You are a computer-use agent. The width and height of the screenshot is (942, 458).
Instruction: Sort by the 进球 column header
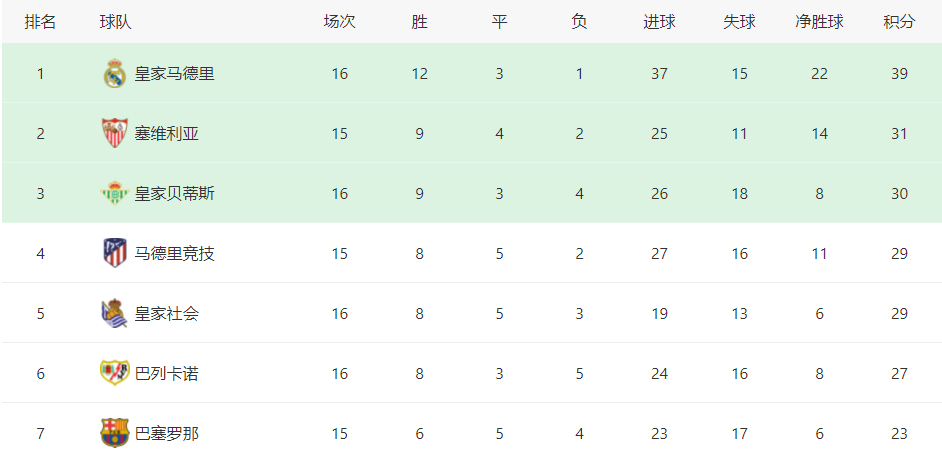tap(659, 22)
